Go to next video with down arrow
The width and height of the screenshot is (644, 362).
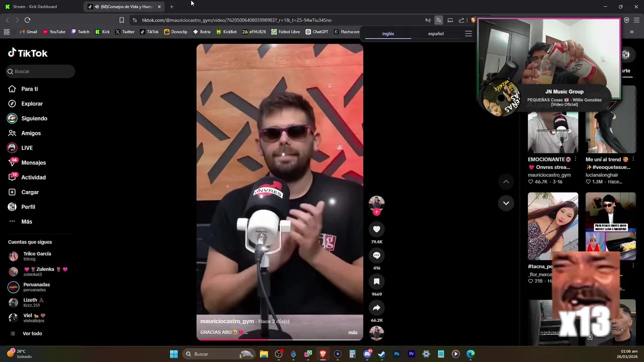(506, 203)
